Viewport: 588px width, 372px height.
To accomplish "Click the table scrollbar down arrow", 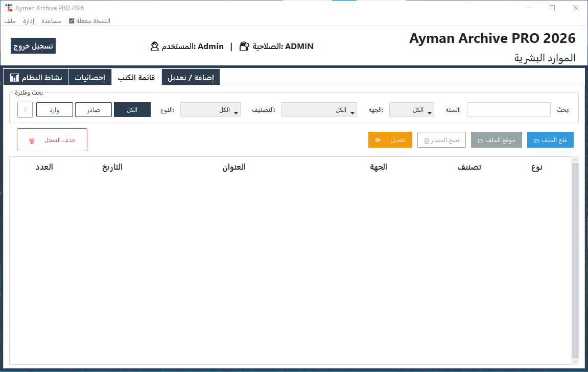I will pyautogui.click(x=576, y=361).
